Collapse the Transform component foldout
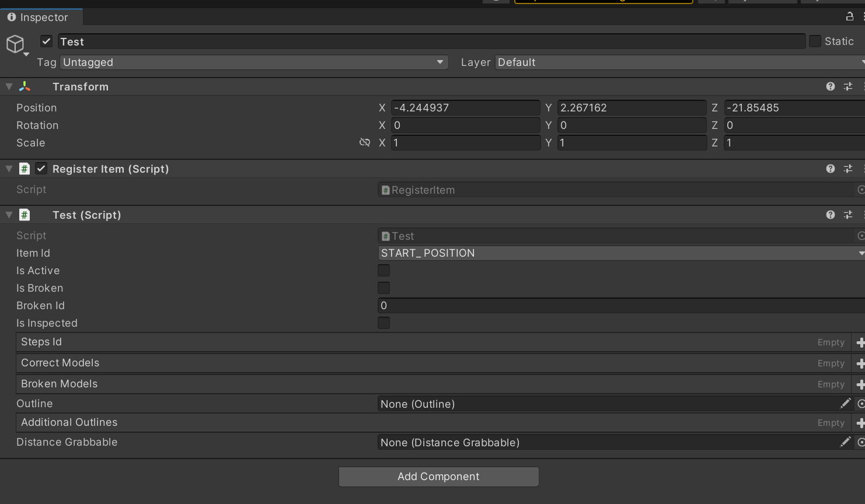The height and width of the screenshot is (504, 865). click(x=9, y=86)
